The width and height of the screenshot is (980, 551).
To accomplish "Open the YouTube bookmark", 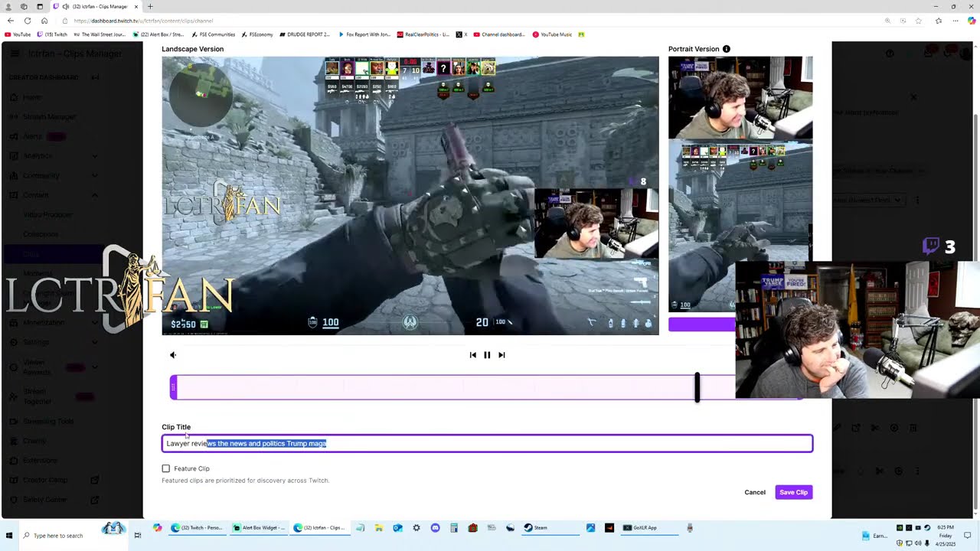I will point(18,34).
